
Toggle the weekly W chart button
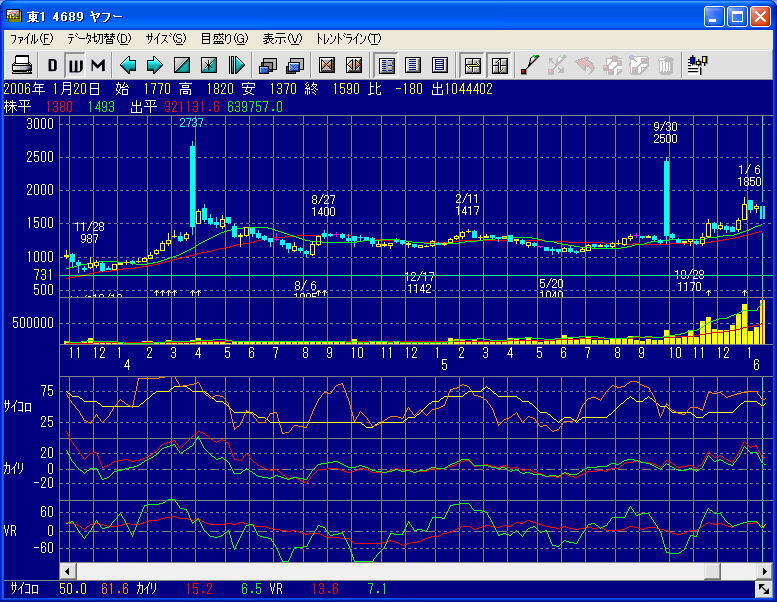click(x=75, y=65)
